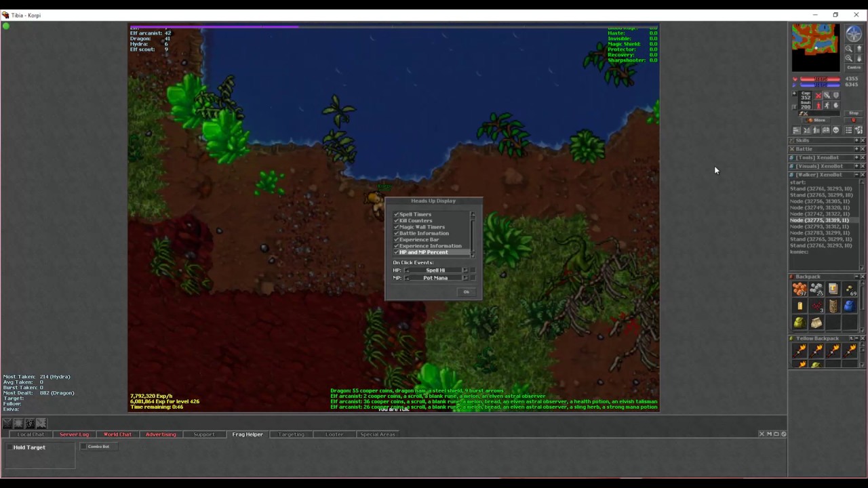Open the options list icon

(x=848, y=130)
